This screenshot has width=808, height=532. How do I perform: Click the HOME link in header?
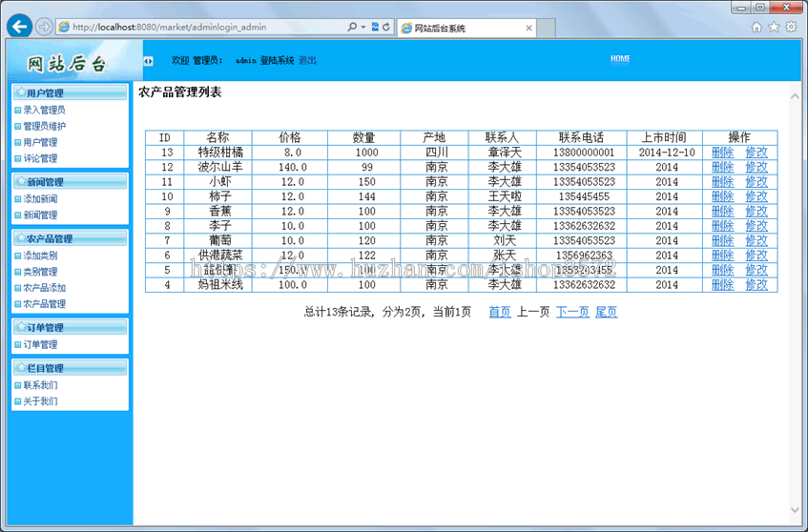pyautogui.click(x=620, y=59)
